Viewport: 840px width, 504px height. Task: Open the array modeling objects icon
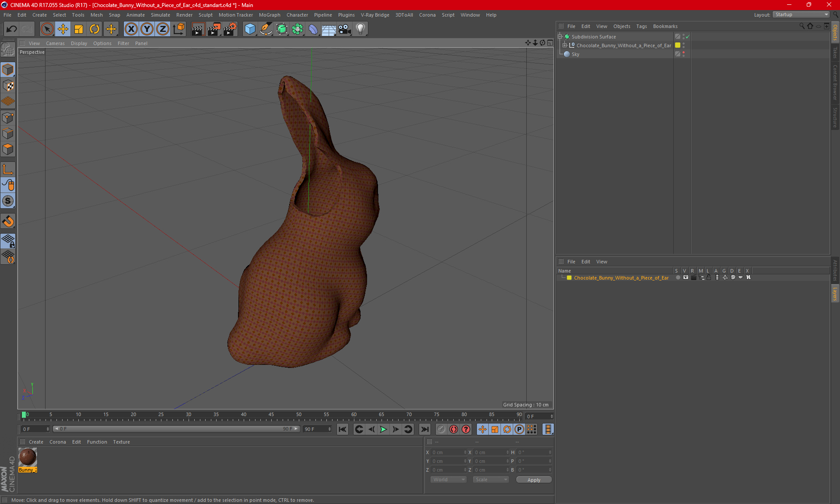pyautogui.click(x=297, y=29)
